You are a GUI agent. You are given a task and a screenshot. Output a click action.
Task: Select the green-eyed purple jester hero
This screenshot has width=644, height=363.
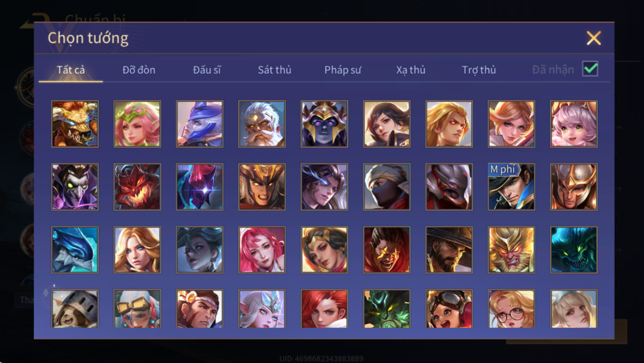tap(75, 186)
